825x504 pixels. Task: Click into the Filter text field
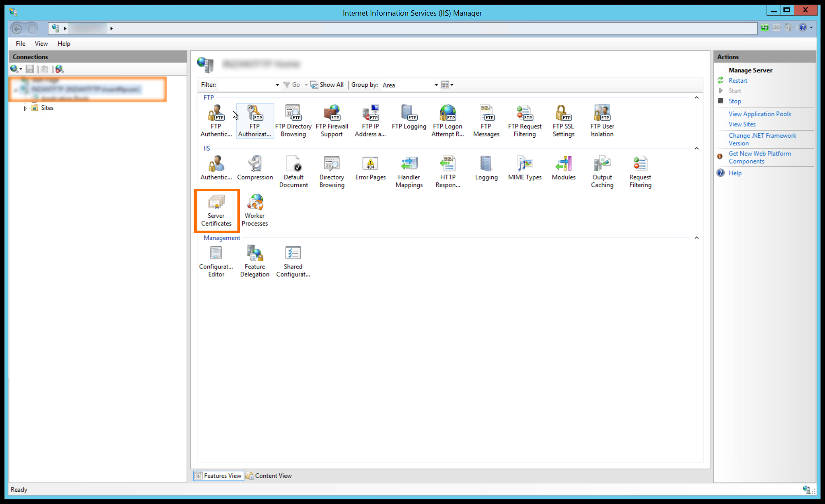pyautogui.click(x=245, y=85)
